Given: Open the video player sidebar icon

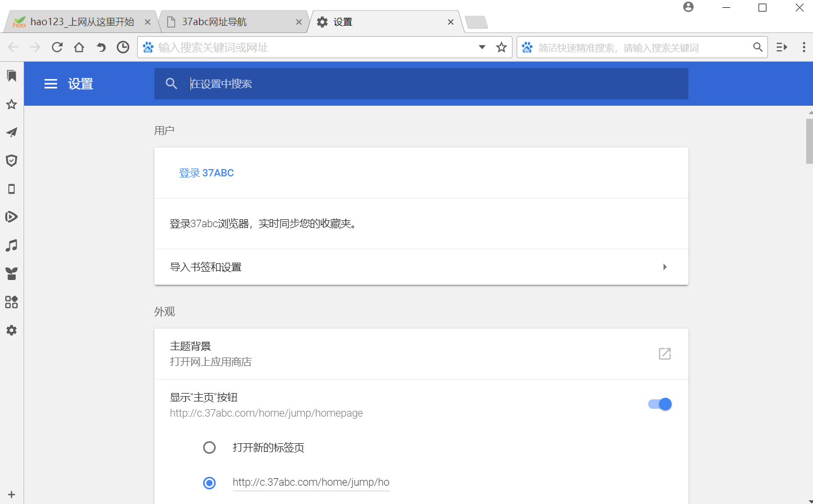Looking at the screenshot, I should tap(12, 217).
